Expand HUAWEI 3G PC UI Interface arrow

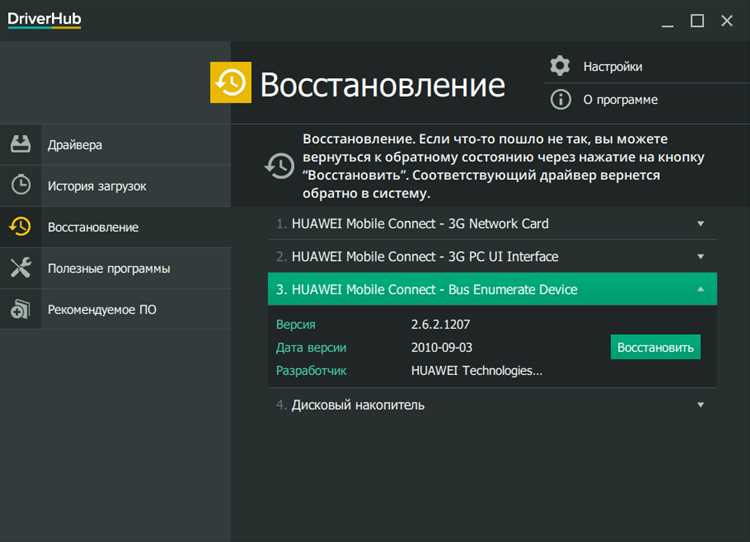click(x=700, y=256)
